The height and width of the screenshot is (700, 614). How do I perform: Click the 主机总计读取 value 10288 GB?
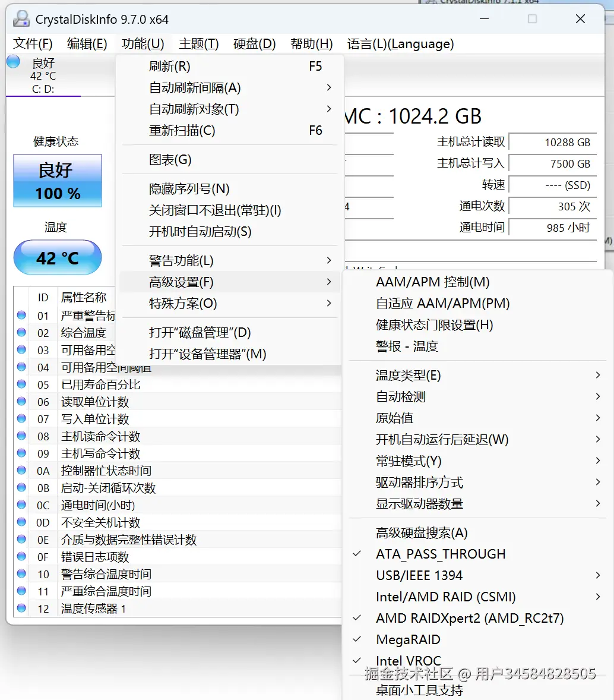click(552, 143)
